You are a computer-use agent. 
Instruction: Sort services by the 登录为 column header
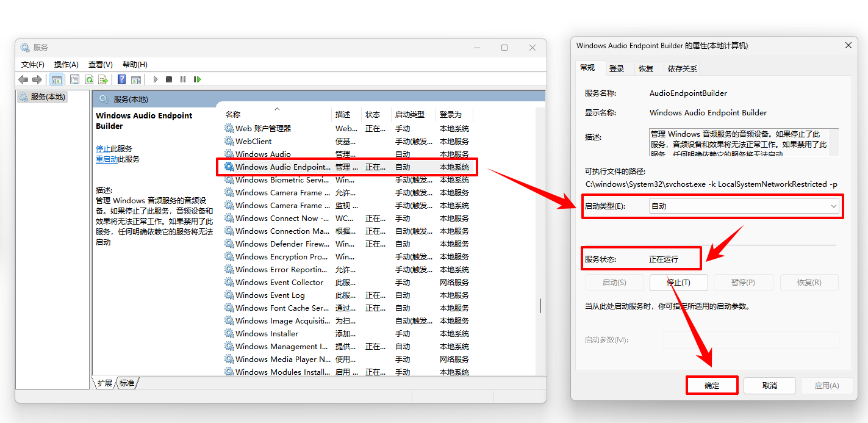(x=454, y=115)
